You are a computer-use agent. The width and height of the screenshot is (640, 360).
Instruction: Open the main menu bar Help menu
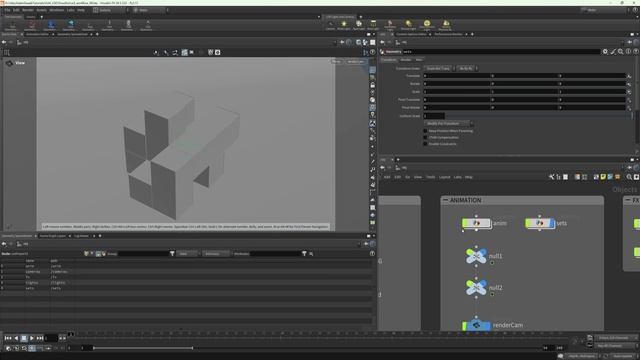coord(81,10)
